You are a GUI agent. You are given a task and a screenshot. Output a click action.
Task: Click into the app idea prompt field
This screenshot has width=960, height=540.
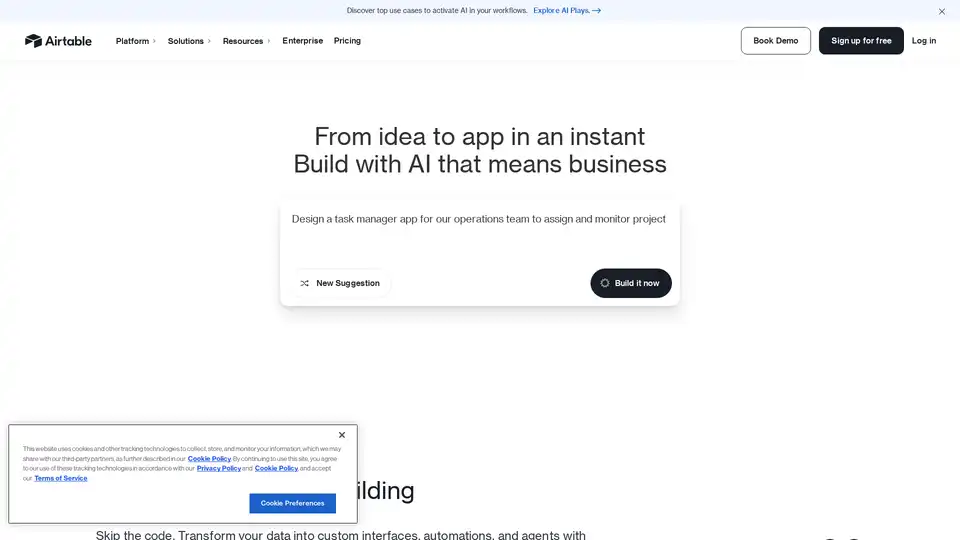479,232
